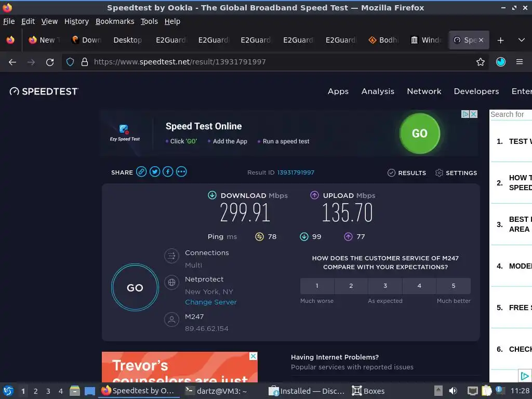Open Result ID 13931791997 link
The height and width of the screenshot is (399, 532).
point(296,172)
